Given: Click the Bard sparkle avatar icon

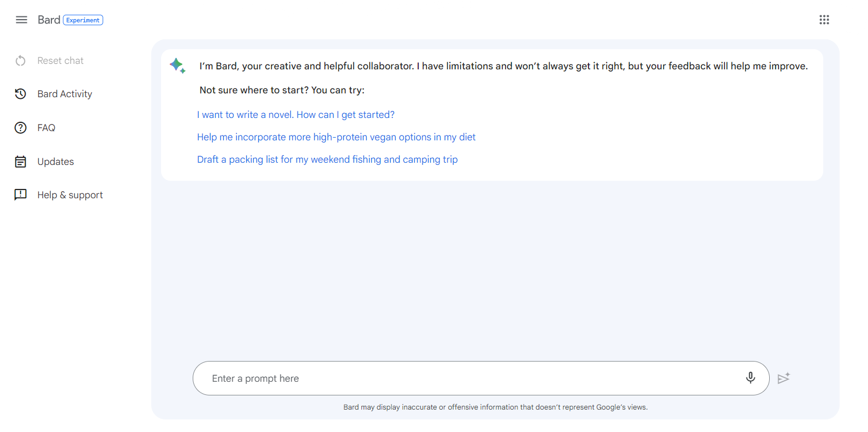Looking at the screenshot, I should pos(177,66).
